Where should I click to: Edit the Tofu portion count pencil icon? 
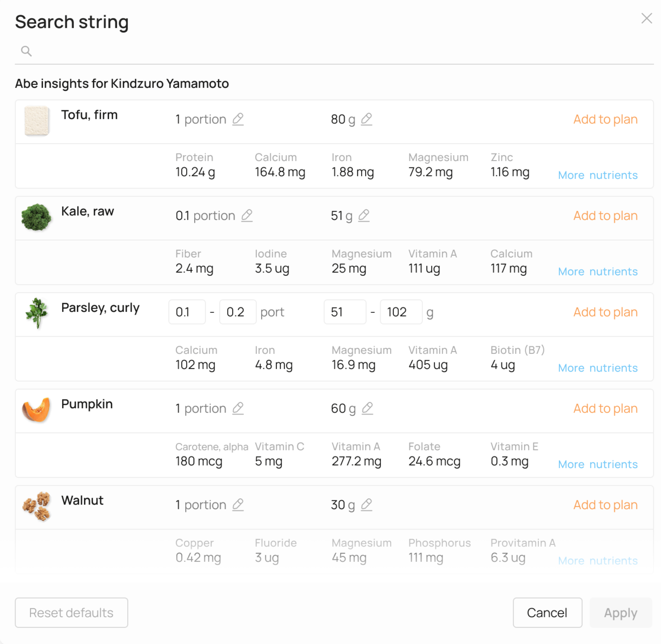click(x=238, y=119)
